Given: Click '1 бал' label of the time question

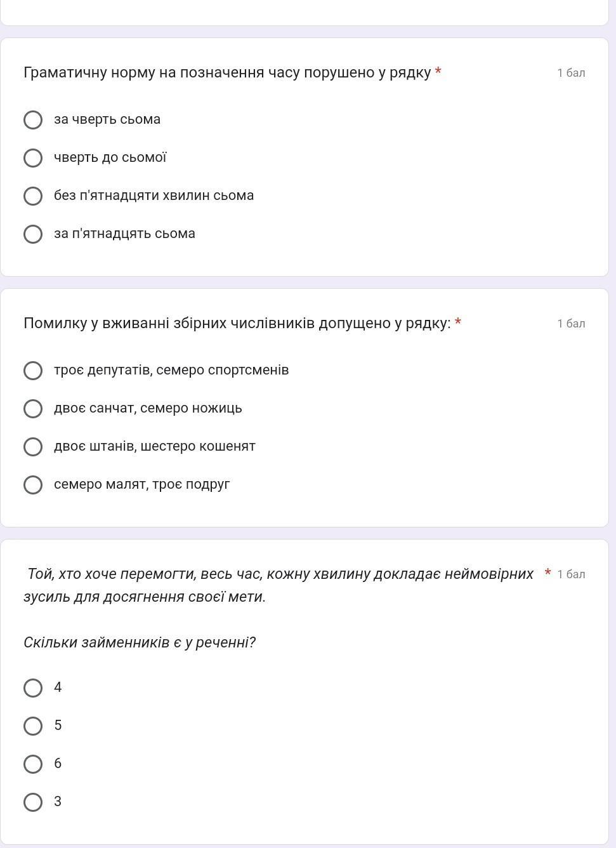Looking at the screenshot, I should point(571,73).
